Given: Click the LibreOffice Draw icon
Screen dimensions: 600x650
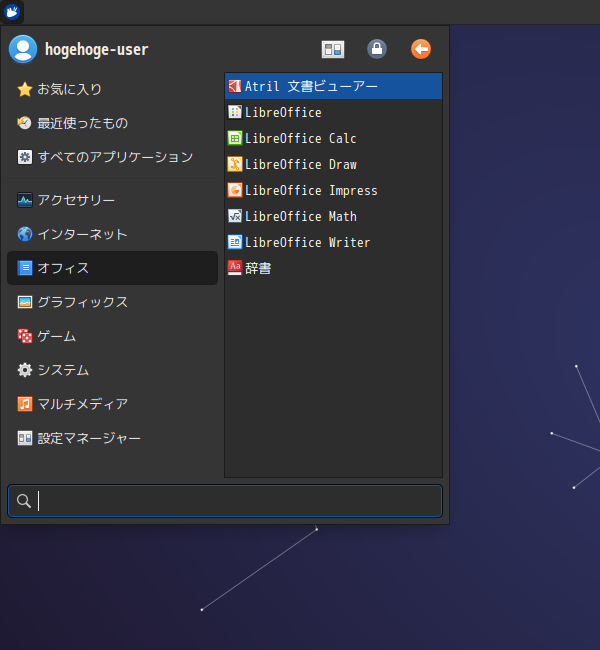Looking at the screenshot, I should click(x=235, y=164).
